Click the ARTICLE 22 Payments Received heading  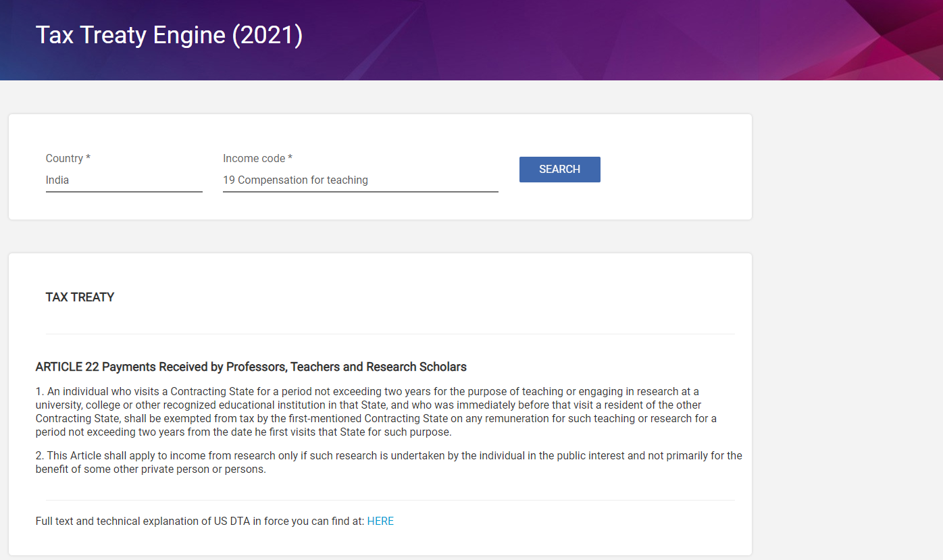coord(251,367)
